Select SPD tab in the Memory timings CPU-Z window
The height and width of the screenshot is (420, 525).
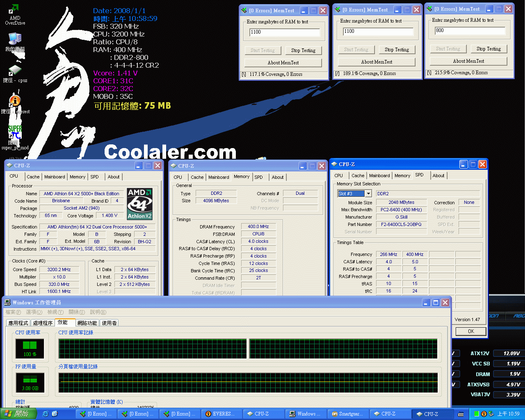click(x=258, y=177)
